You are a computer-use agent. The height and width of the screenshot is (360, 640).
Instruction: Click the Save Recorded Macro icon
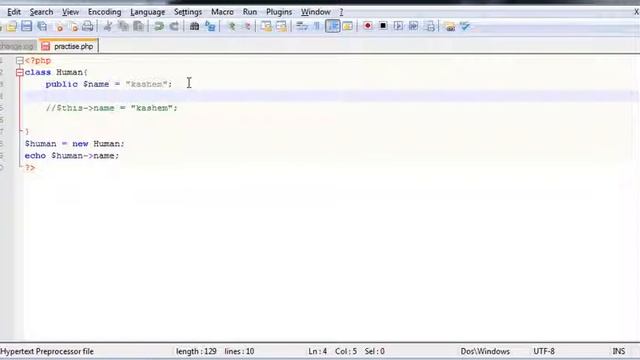click(429, 27)
